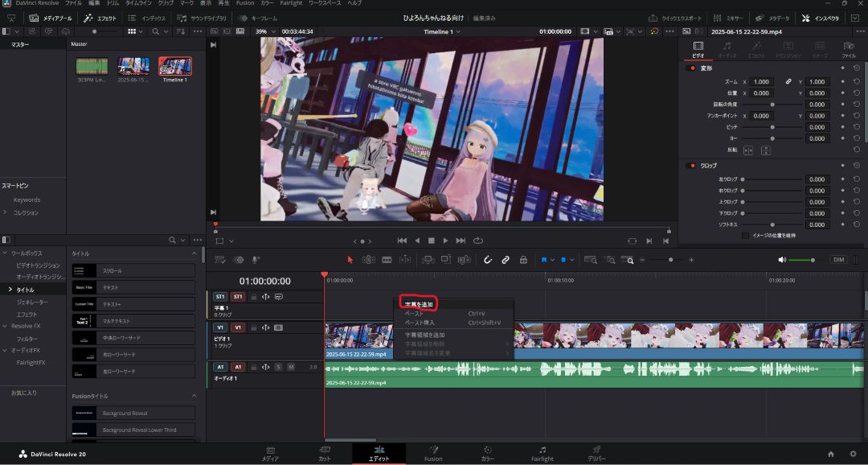
Task: Toggle the timeline snapping magnet icon
Action: click(x=487, y=260)
